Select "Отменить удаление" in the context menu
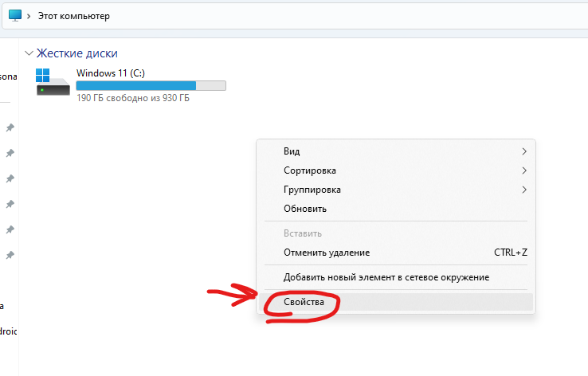The image size is (588, 376). point(327,253)
